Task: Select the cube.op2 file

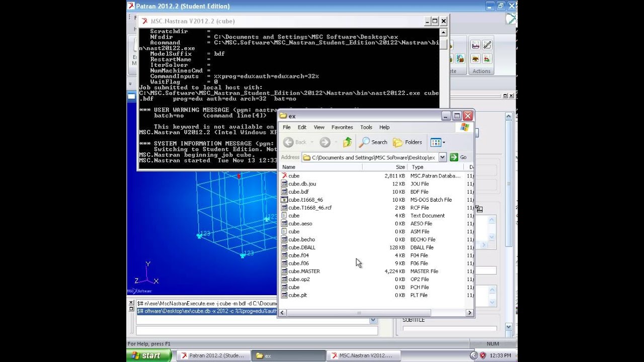Action: tap(299, 280)
